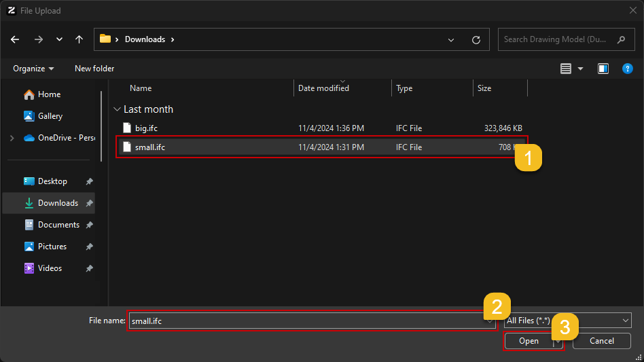Click the big.ifc date 11/4/2024 1:36 PM
Image resolution: width=644 pixels, height=362 pixels.
tap(331, 128)
